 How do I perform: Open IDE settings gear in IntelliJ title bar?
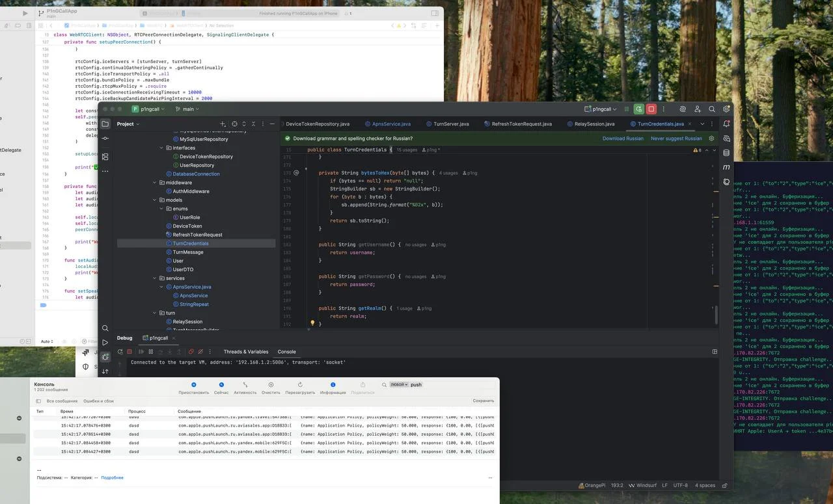click(x=726, y=109)
